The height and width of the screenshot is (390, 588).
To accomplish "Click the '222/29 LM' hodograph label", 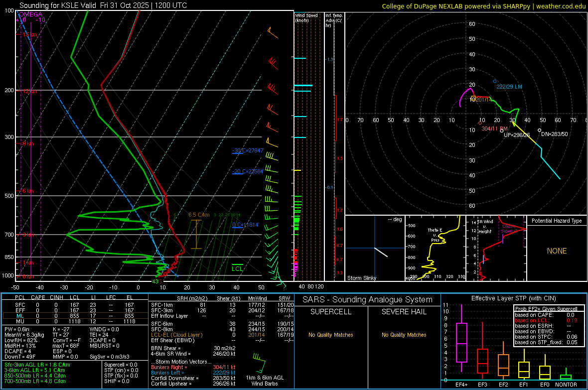I will [x=509, y=87].
